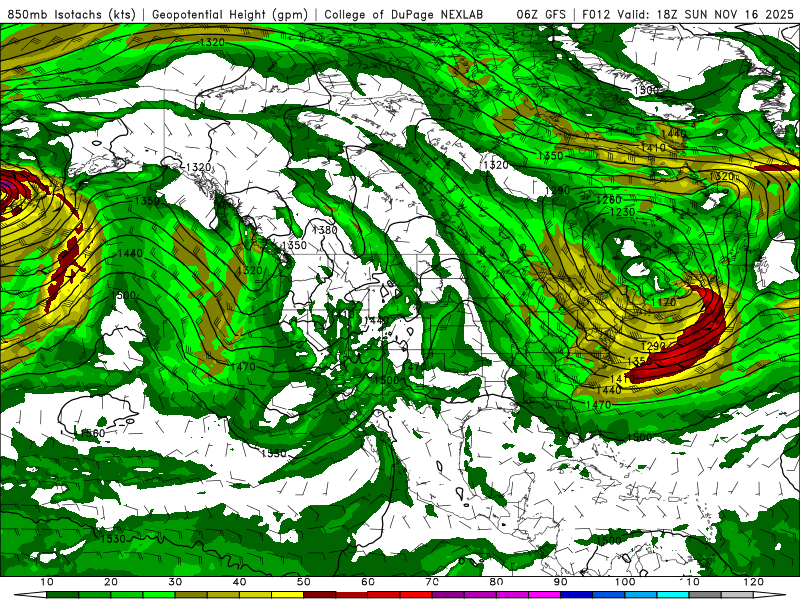Viewport: 800px width, 600px height.
Task: Click the "1300" contour label near Greenland
Action: point(646,90)
